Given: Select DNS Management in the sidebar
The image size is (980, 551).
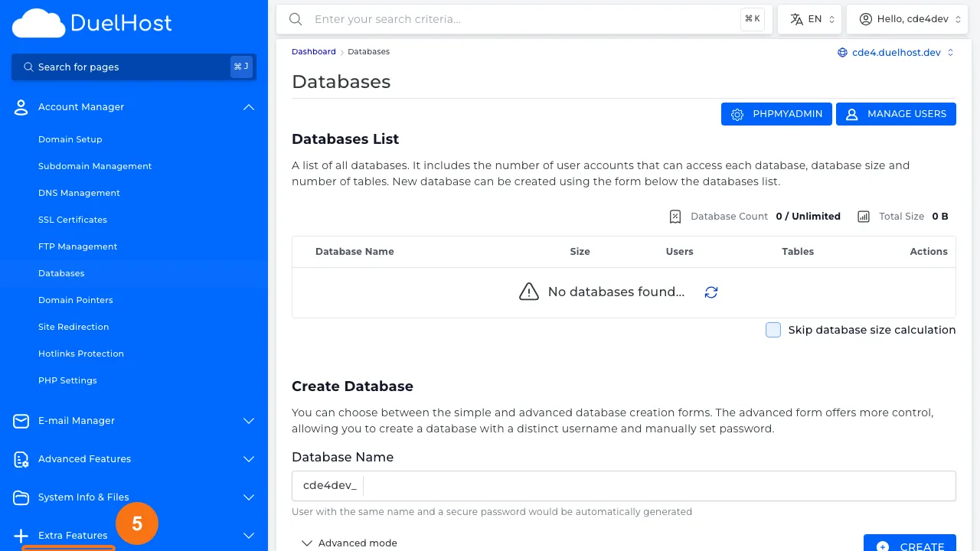Looking at the screenshot, I should 79,193.
